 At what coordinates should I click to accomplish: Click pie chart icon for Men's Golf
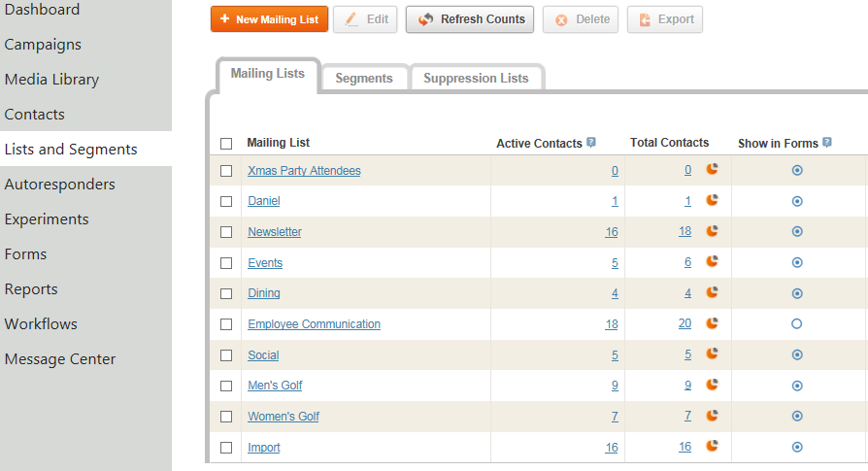click(x=712, y=385)
